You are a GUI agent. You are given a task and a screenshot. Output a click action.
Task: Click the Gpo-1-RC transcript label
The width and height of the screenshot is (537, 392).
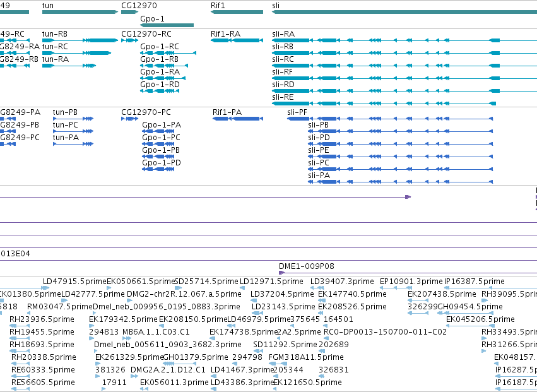pos(160,47)
